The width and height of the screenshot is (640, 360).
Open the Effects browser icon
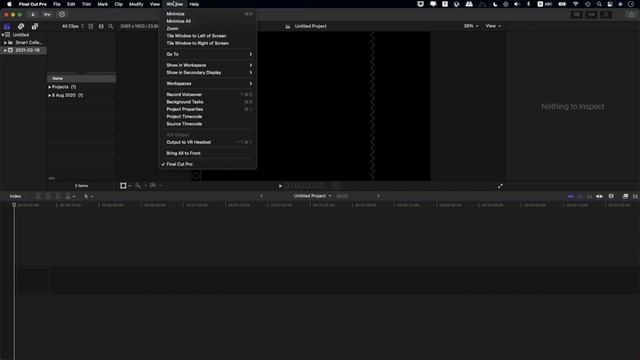pos(625,196)
